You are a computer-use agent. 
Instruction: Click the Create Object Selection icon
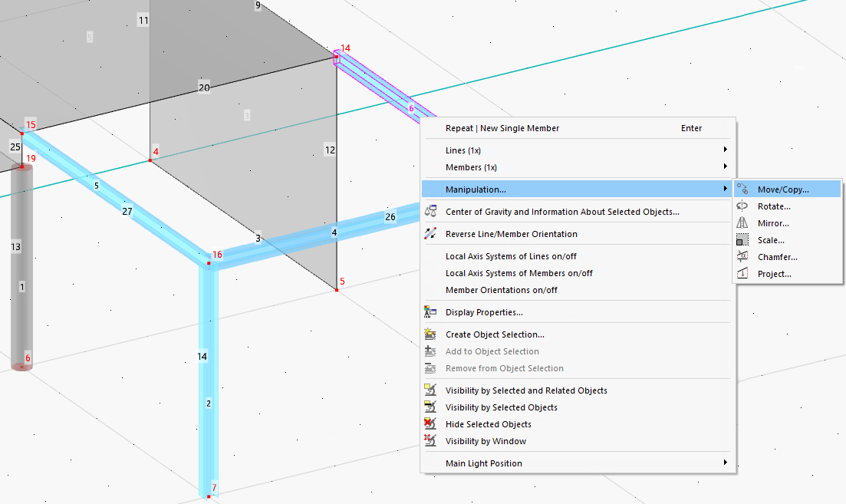(x=430, y=334)
